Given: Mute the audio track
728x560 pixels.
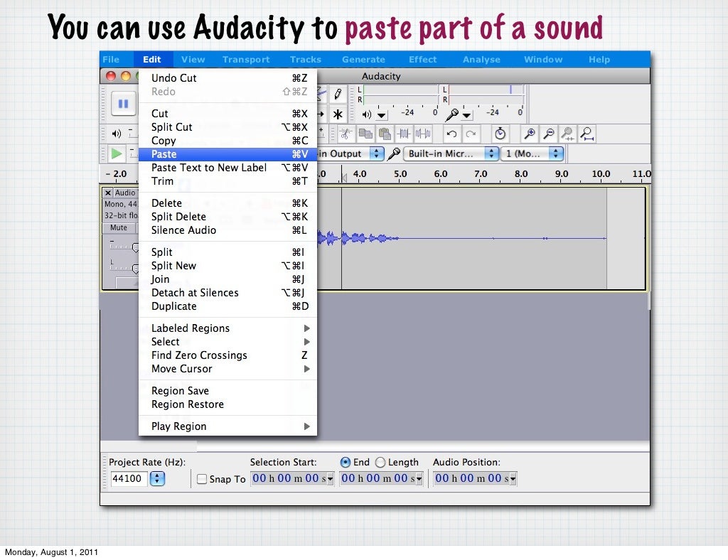Looking at the screenshot, I should [119, 228].
